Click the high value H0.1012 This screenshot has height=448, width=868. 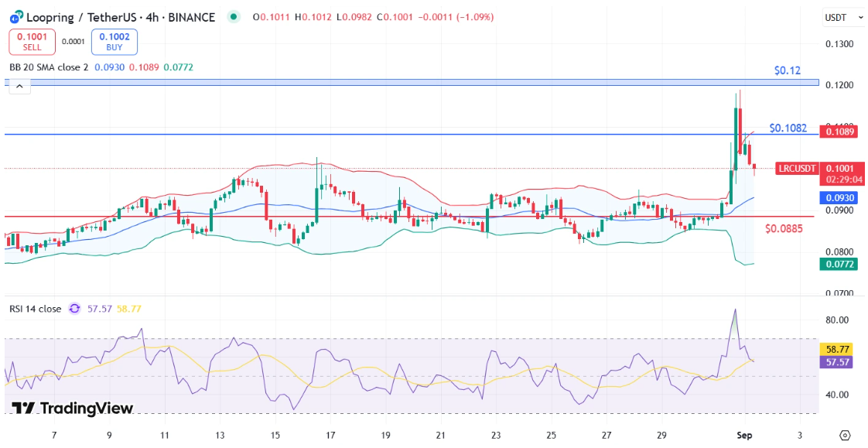click(x=313, y=17)
